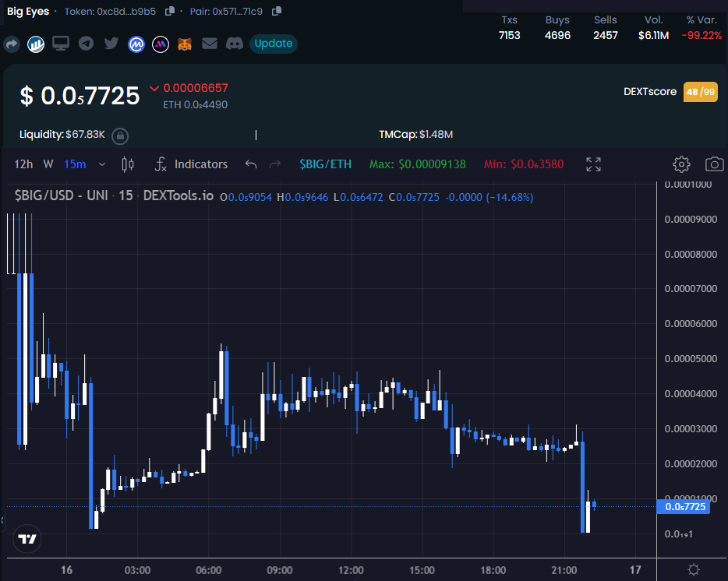Image resolution: width=728 pixels, height=581 pixels.
Task: Open the blue bar-chart icon link
Action: coord(36,44)
